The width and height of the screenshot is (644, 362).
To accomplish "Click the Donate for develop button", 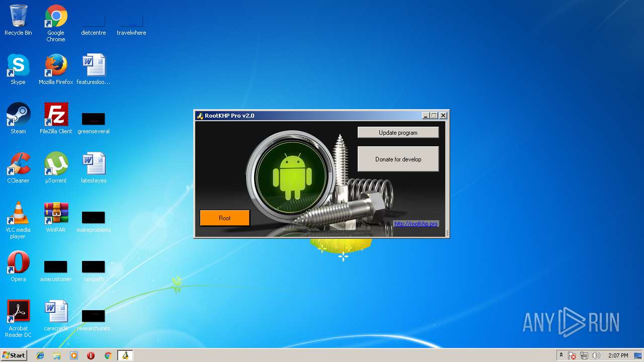I will 398,159.
